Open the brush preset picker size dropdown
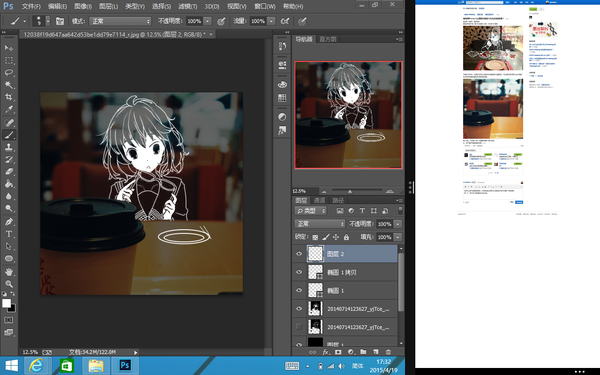The height and width of the screenshot is (375, 600). [48, 21]
